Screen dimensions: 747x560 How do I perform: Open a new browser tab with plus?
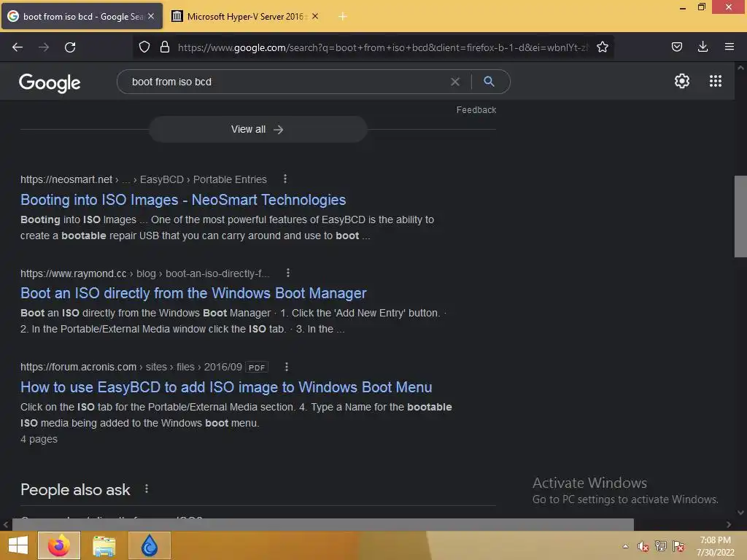point(343,17)
